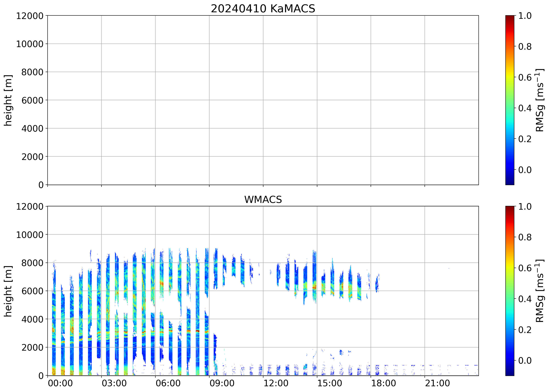The width and height of the screenshot is (550, 392).
Task: Click the top panel 'height [m]' axis label
Action: tap(8, 100)
